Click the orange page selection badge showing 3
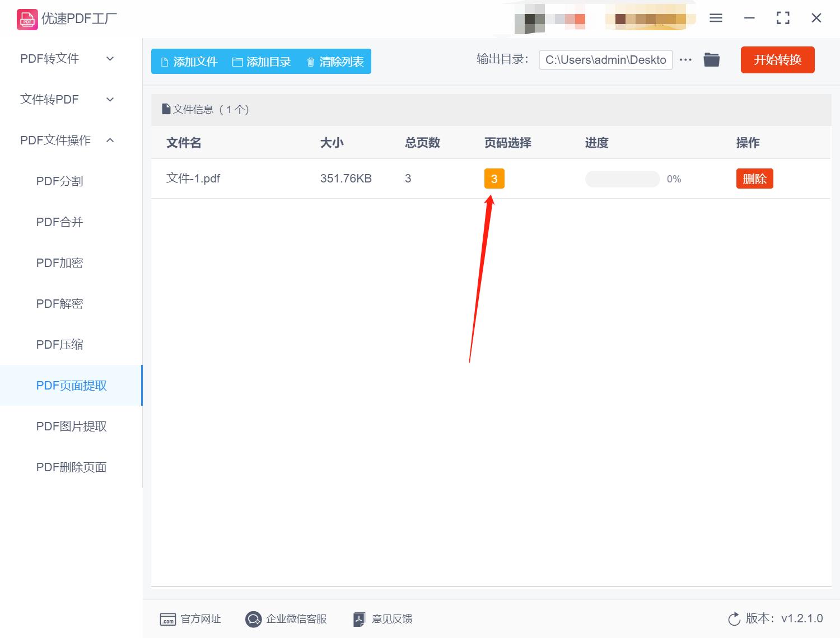Viewport: 840px width, 638px height. point(493,179)
